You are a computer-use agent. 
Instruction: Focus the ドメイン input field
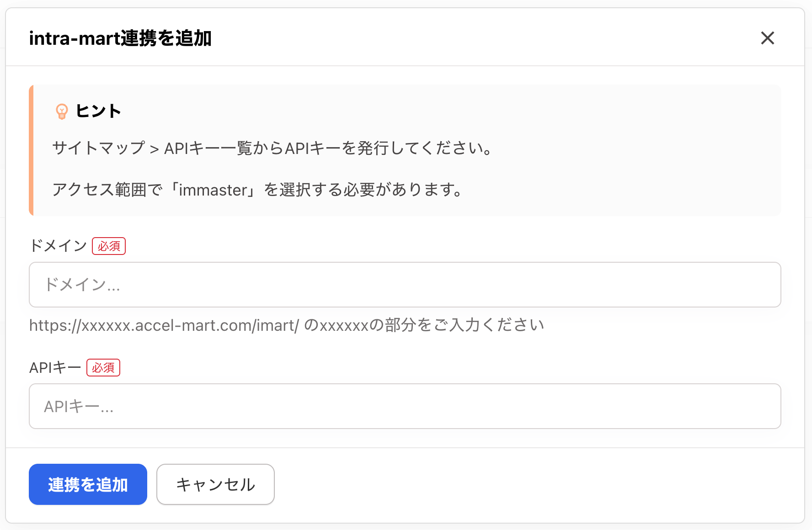405,285
